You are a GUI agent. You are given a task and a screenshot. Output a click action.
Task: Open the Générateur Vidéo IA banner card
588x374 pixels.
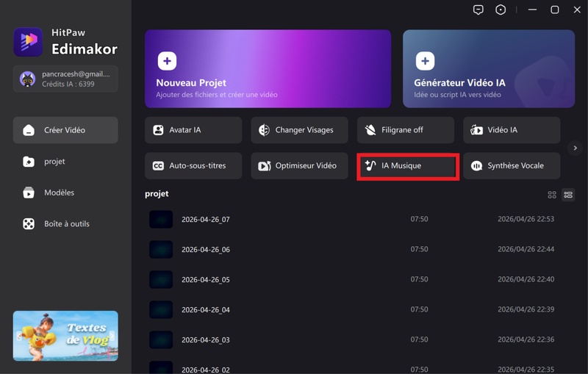pyautogui.click(x=489, y=69)
